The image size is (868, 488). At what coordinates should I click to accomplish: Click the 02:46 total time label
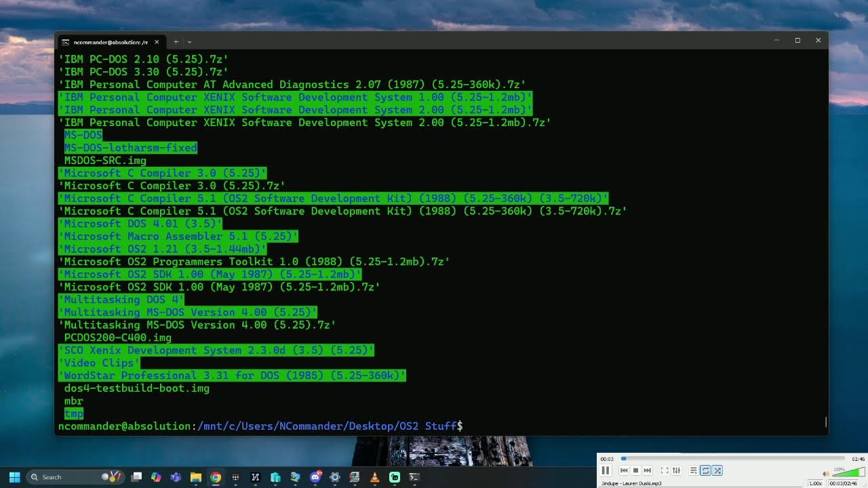click(x=859, y=459)
